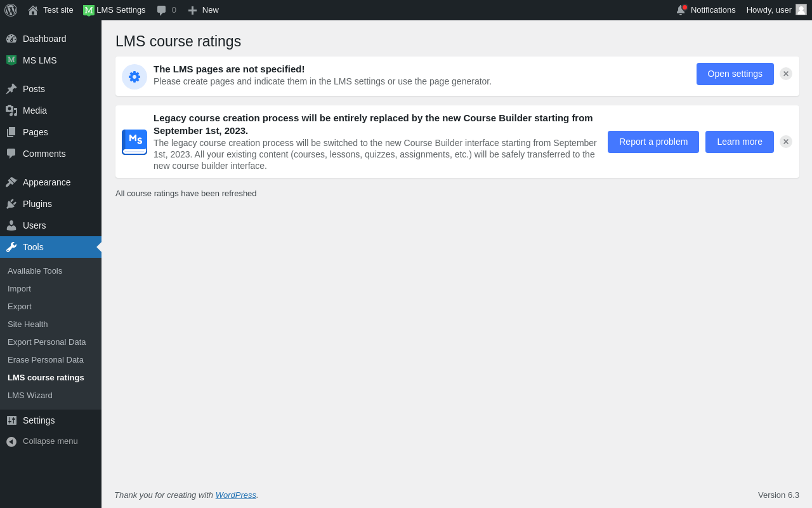Click the Appearance brush icon
Viewport: 812px width, 508px height.
[11, 182]
